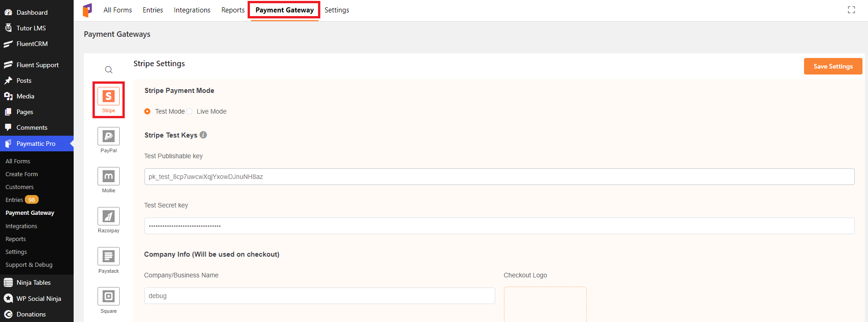Open the PayPal gateway settings
868x322 pixels.
coord(109,137)
